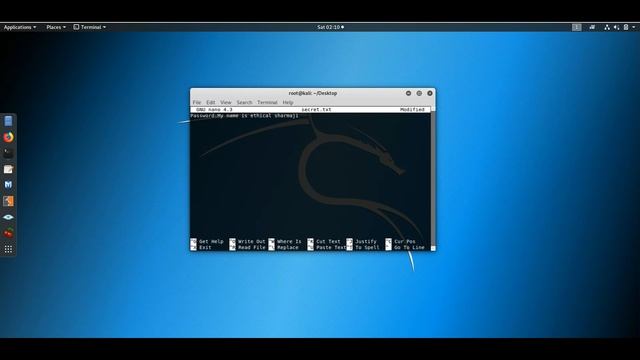Open the clock showing Sat 02:10

[x=330, y=27]
